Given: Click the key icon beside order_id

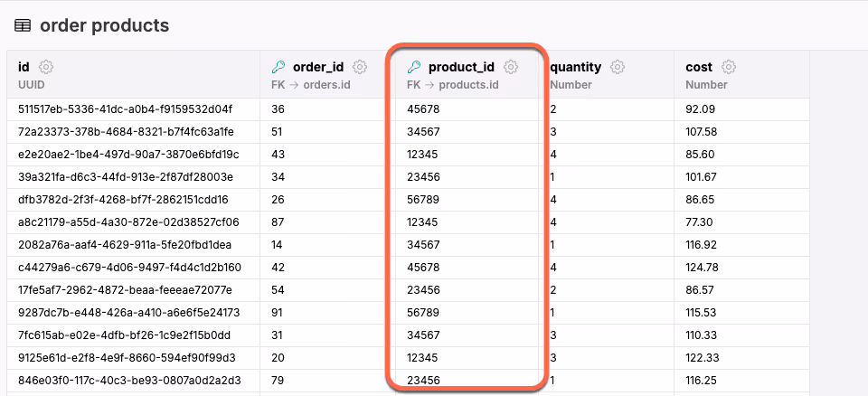Looking at the screenshot, I should click(x=278, y=68).
